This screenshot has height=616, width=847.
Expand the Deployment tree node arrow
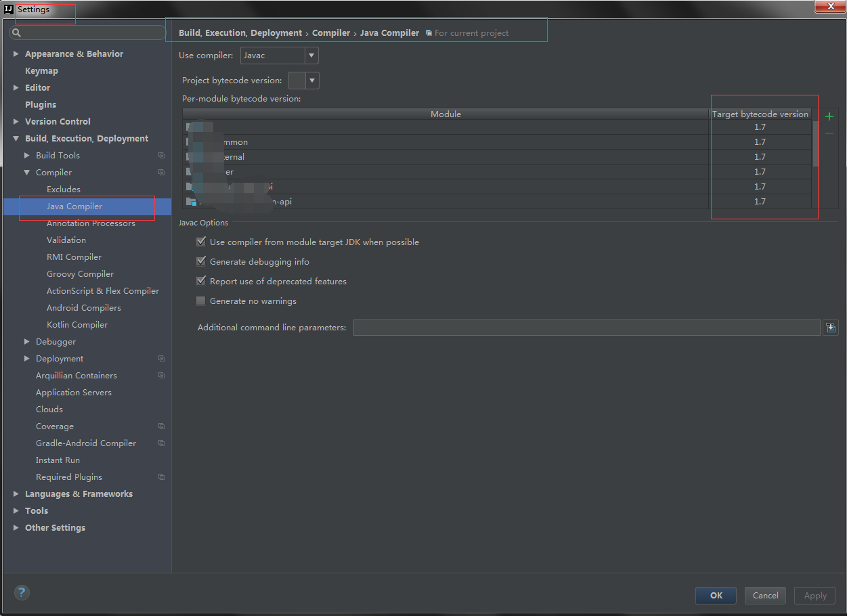(26, 359)
